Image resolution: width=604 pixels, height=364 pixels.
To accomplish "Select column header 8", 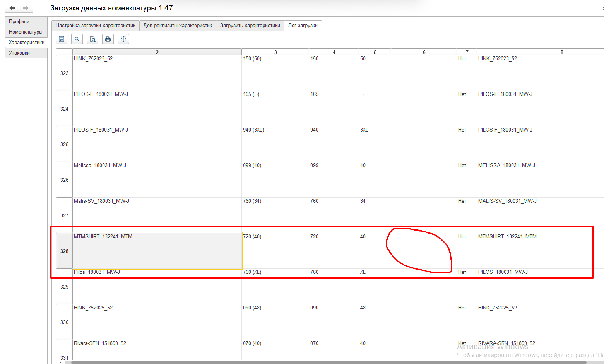I will click(x=541, y=52).
